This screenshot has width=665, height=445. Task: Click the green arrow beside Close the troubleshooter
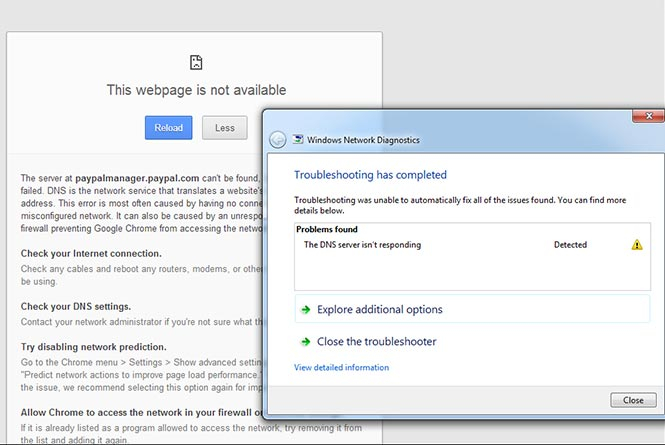(x=305, y=342)
